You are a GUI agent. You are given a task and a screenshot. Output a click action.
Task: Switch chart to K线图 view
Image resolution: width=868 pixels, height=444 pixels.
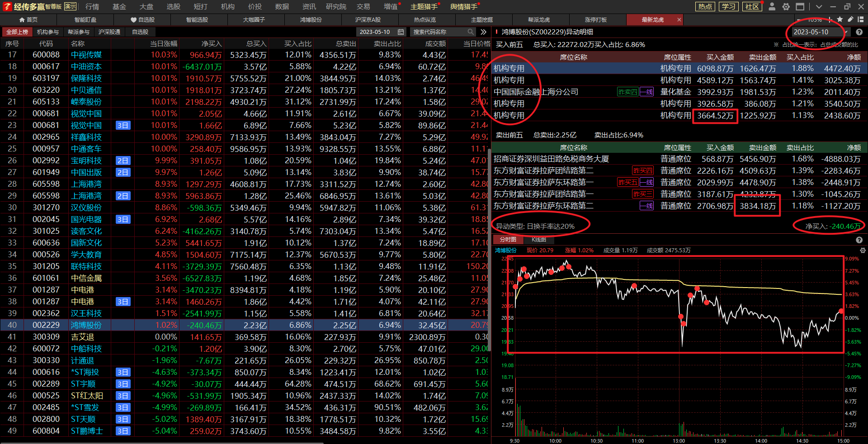(x=539, y=240)
